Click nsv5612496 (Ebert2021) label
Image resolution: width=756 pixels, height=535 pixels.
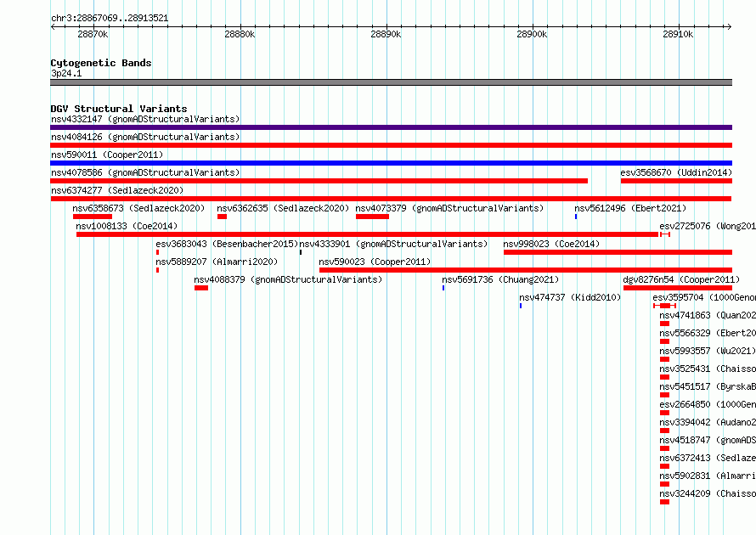pos(630,208)
